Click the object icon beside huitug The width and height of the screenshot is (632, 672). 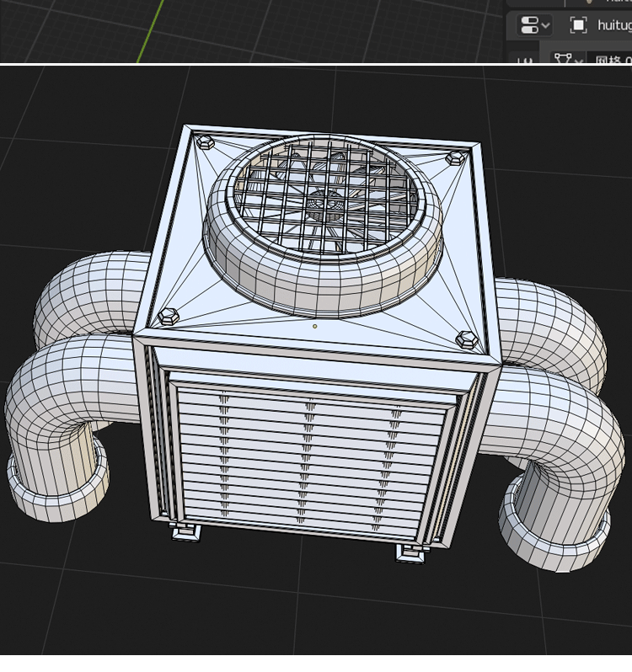[578, 25]
